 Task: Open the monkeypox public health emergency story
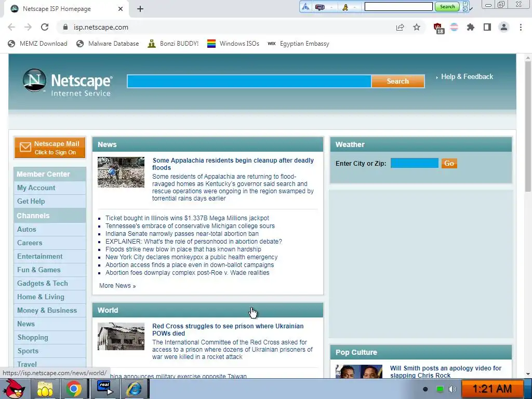(191, 257)
